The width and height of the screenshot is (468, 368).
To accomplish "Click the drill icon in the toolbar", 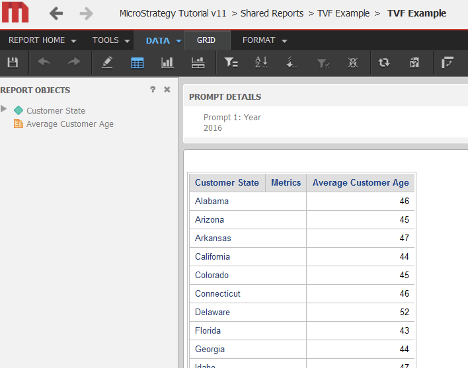I will [x=291, y=62].
